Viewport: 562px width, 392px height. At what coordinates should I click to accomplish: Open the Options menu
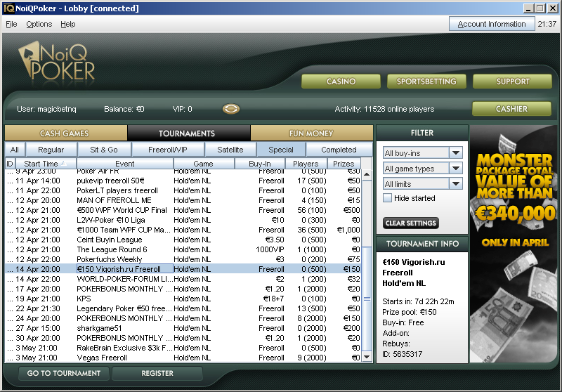click(x=39, y=24)
